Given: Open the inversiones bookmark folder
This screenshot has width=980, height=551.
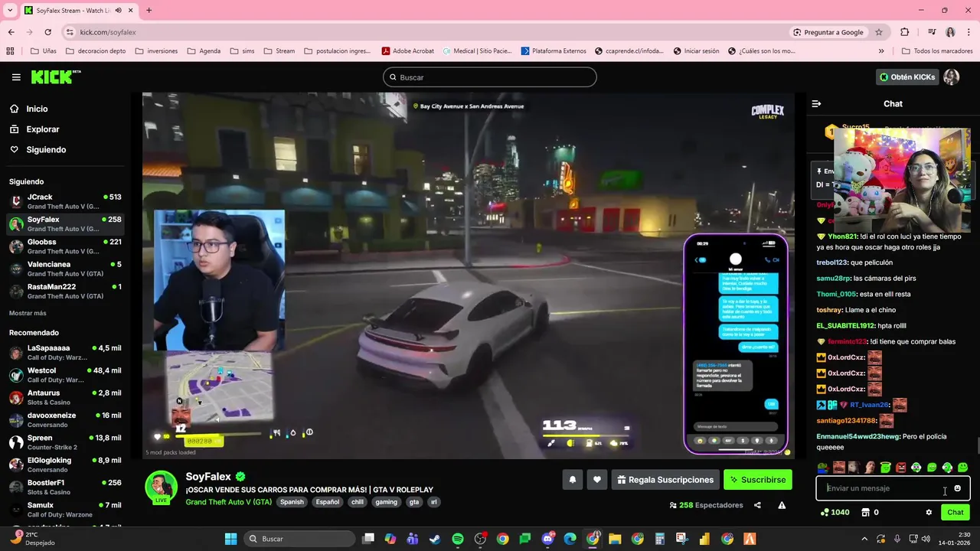Looking at the screenshot, I should coord(156,51).
